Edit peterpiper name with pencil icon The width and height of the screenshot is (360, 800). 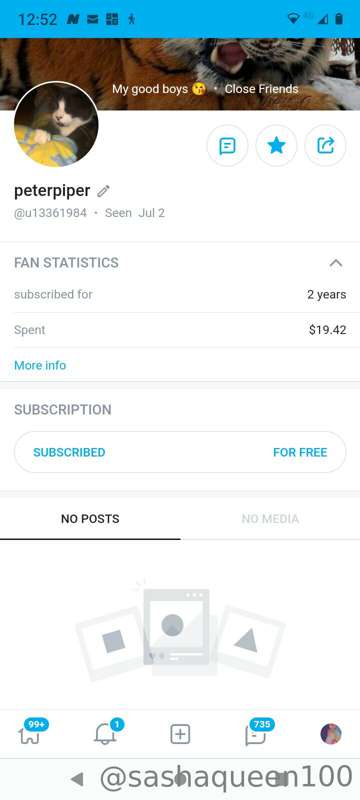[104, 191]
